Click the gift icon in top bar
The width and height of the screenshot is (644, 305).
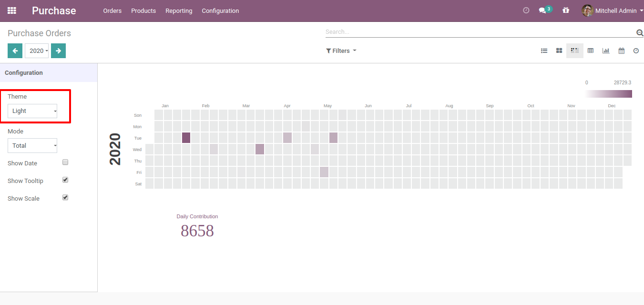tap(566, 10)
